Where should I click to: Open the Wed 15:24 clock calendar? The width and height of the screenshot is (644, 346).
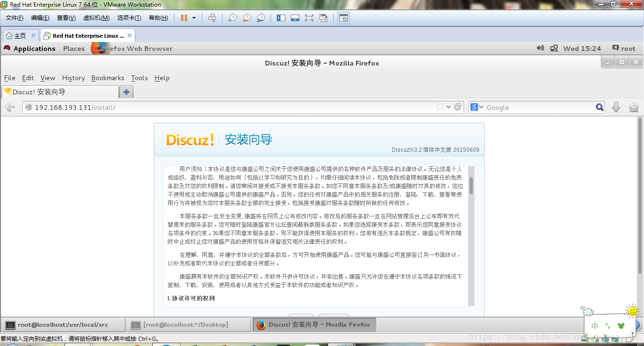click(582, 49)
